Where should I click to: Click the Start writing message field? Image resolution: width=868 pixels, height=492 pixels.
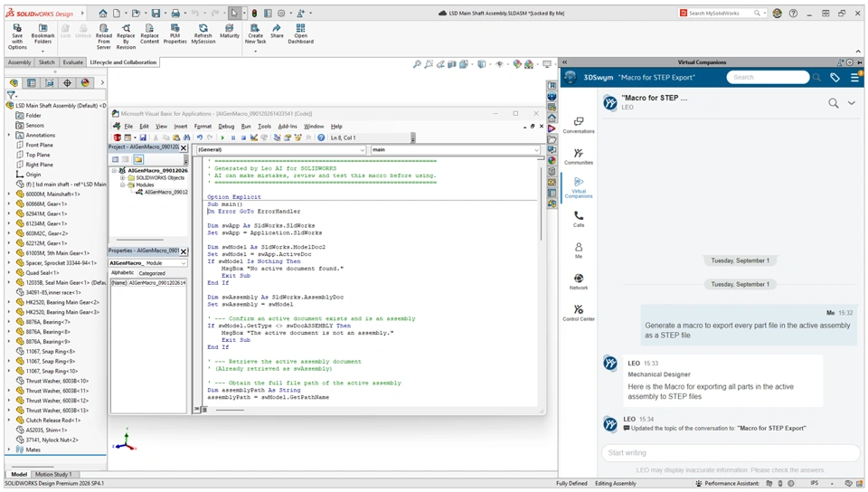click(x=731, y=453)
